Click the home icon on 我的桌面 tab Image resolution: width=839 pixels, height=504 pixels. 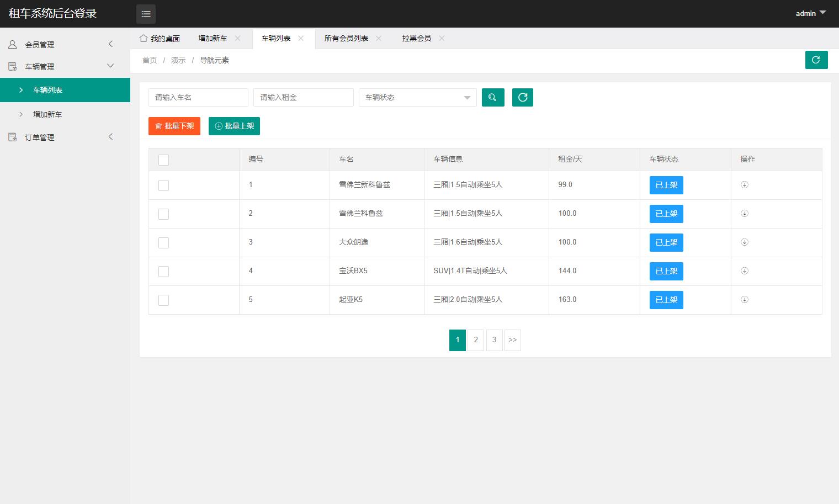[x=144, y=38]
